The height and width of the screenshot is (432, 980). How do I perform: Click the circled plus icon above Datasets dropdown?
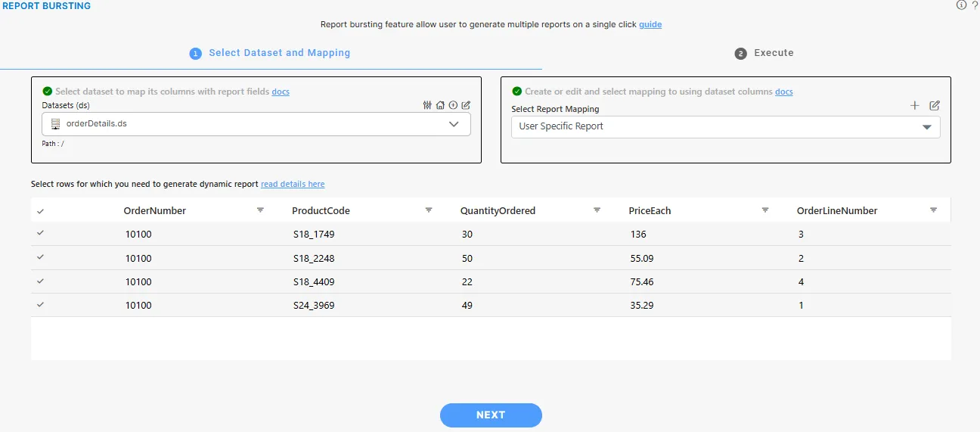tap(453, 105)
